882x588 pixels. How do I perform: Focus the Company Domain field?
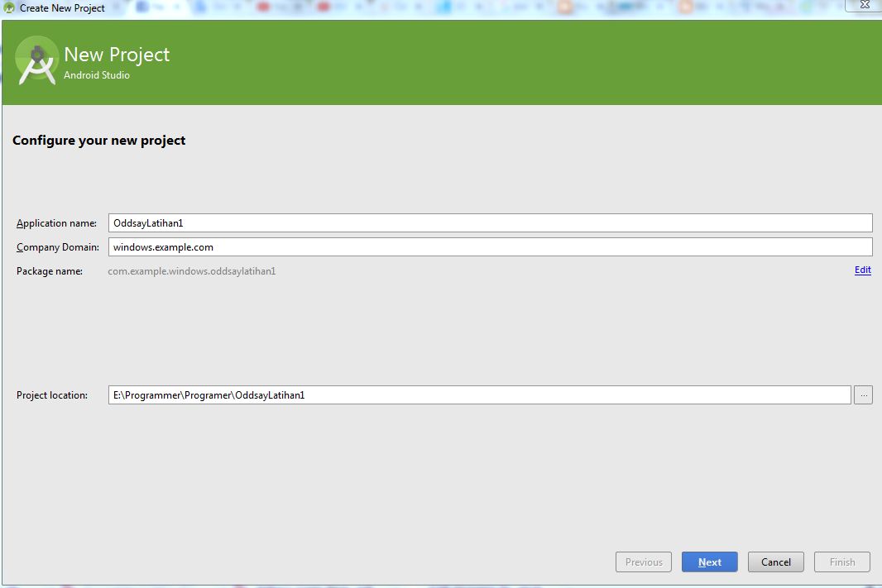click(x=490, y=246)
